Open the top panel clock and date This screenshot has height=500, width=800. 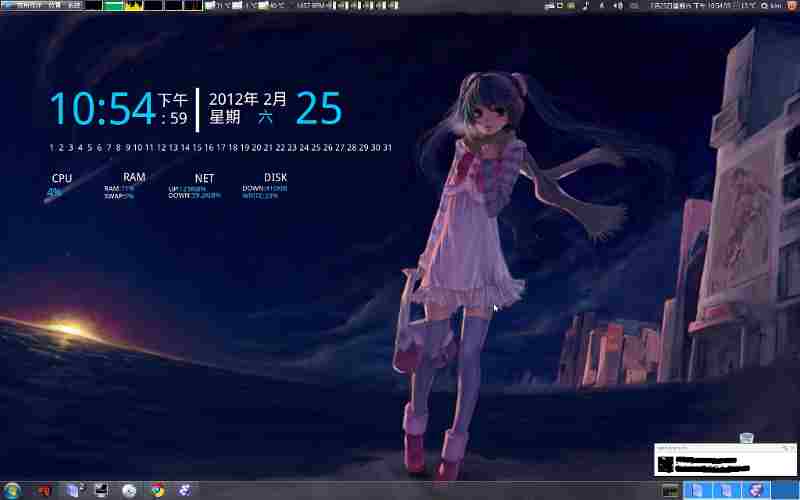coord(703,6)
